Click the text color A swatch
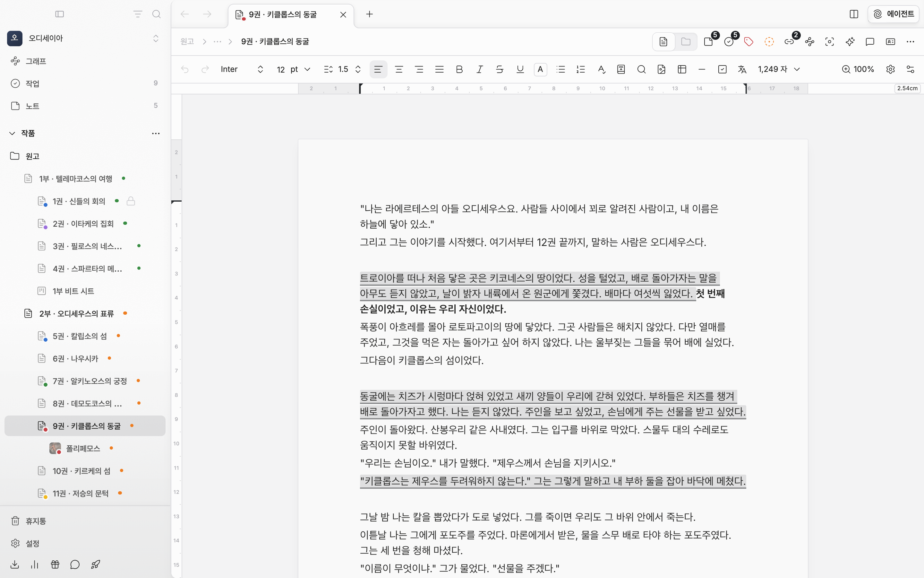This screenshot has height=578, width=924. 540,69
